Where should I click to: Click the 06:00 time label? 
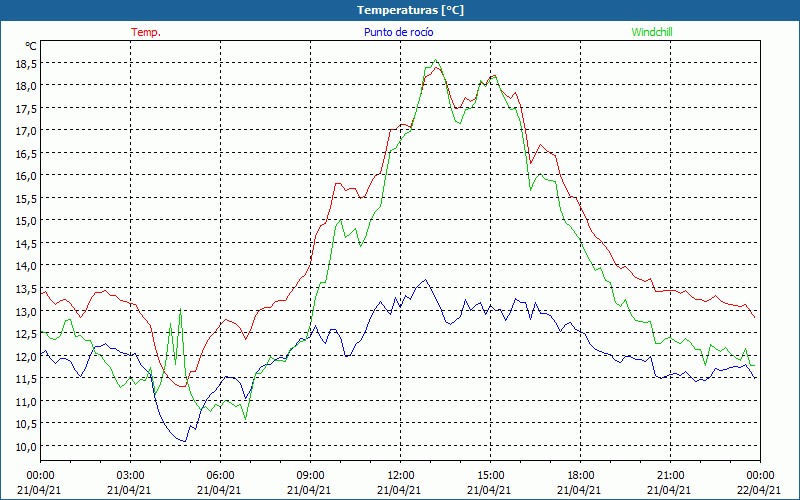220,475
